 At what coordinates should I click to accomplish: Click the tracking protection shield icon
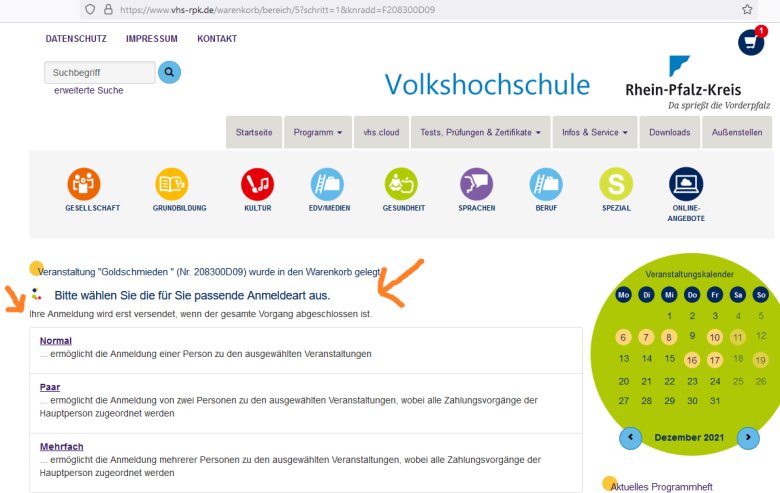[90, 9]
